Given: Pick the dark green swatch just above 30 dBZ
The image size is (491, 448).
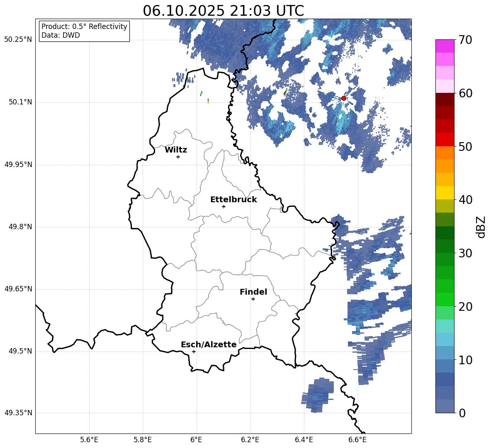Looking at the screenshot, I should pos(445,246).
